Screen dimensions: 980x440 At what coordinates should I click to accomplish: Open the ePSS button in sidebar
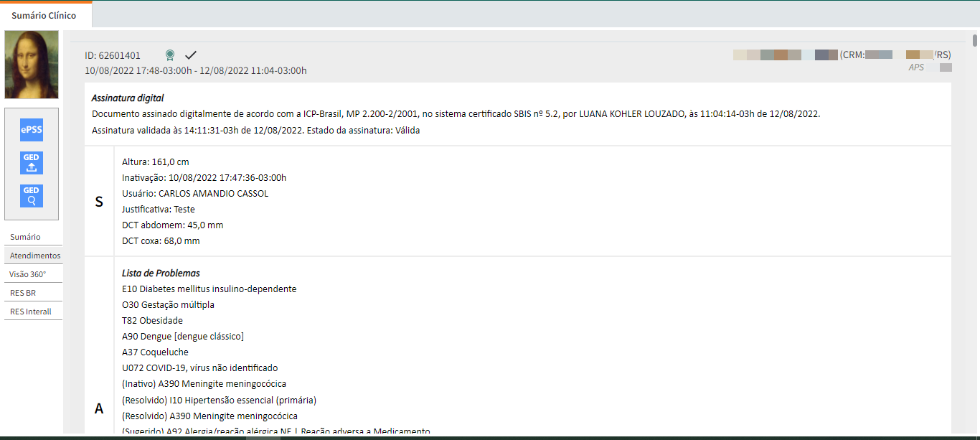pyautogui.click(x=32, y=130)
